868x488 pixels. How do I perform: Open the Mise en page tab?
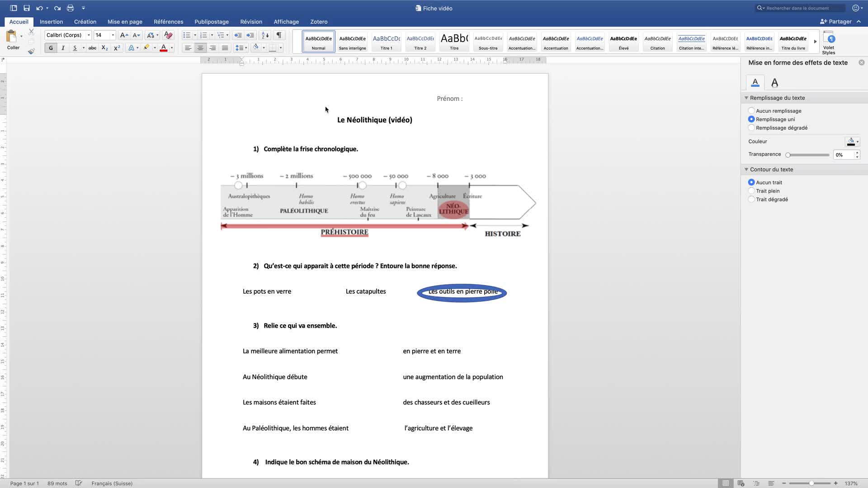(125, 22)
